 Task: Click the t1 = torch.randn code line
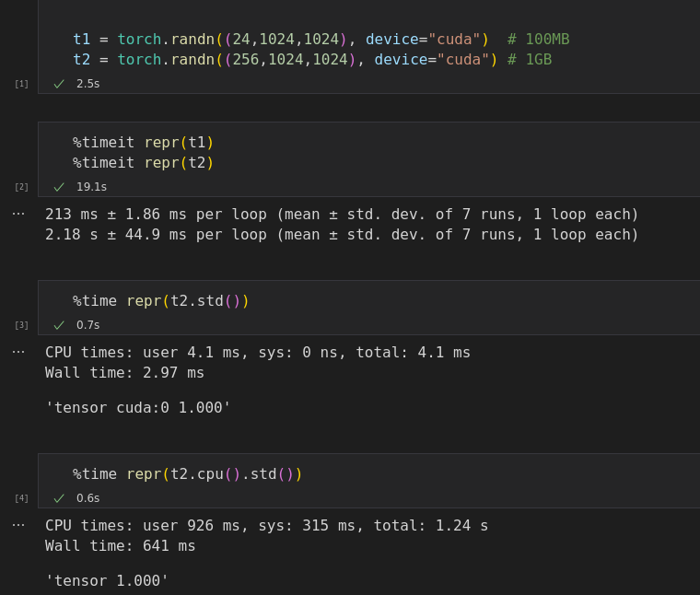tap(321, 40)
